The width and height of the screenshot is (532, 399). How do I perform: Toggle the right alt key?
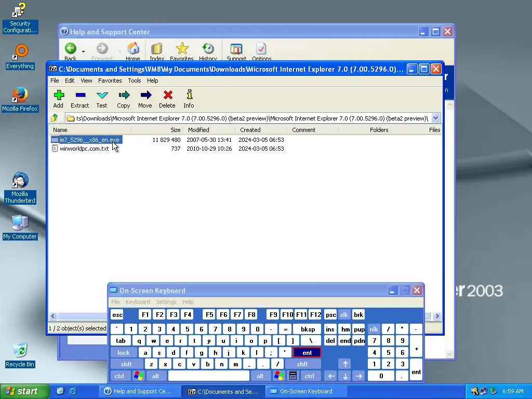(260, 376)
